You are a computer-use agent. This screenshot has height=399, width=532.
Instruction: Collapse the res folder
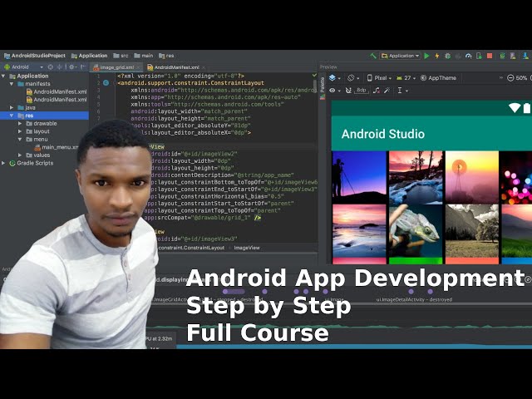(12, 116)
